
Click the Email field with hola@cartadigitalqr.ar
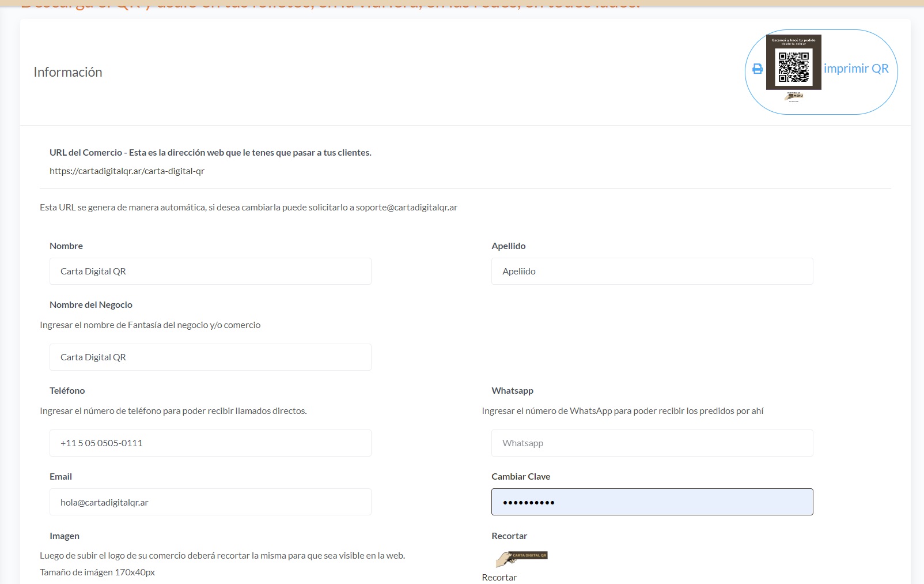click(x=210, y=502)
